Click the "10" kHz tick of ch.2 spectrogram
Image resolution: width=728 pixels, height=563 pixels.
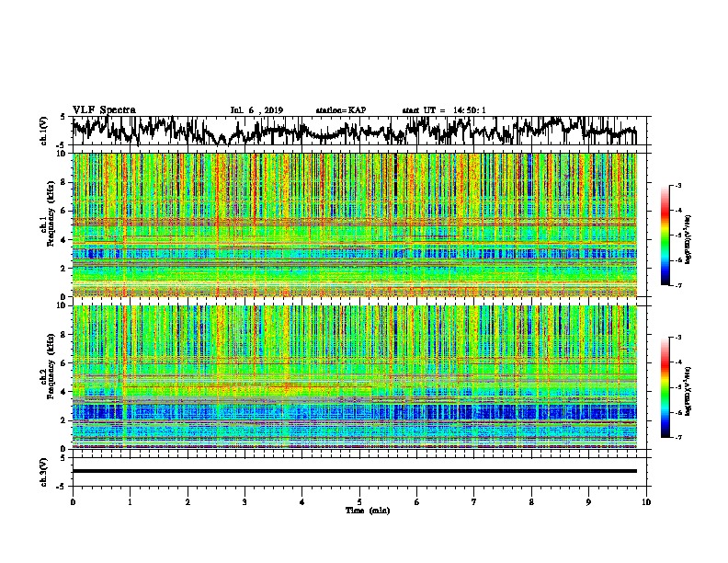[x=63, y=305]
